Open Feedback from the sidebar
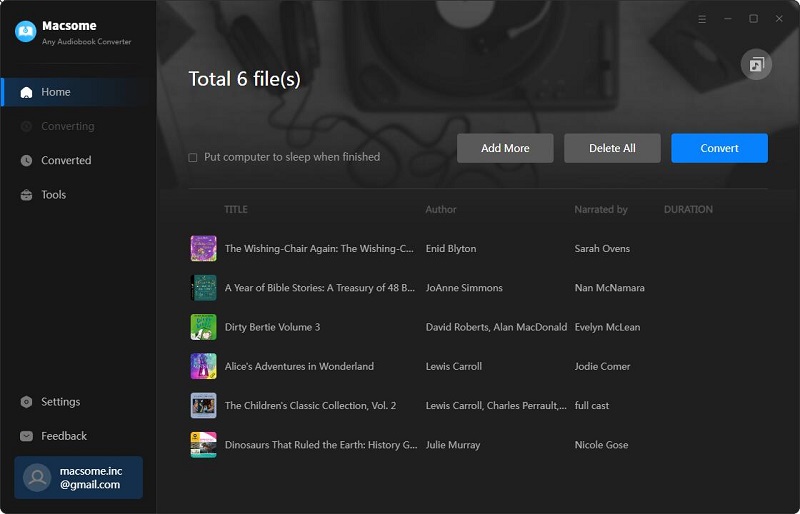The image size is (800, 514). [79, 436]
